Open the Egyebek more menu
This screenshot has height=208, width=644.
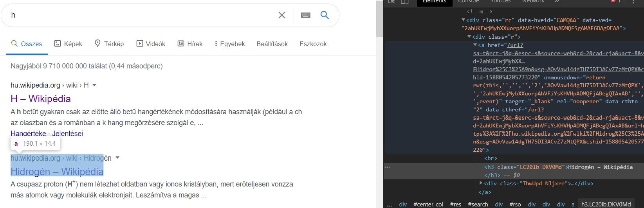coord(230,44)
